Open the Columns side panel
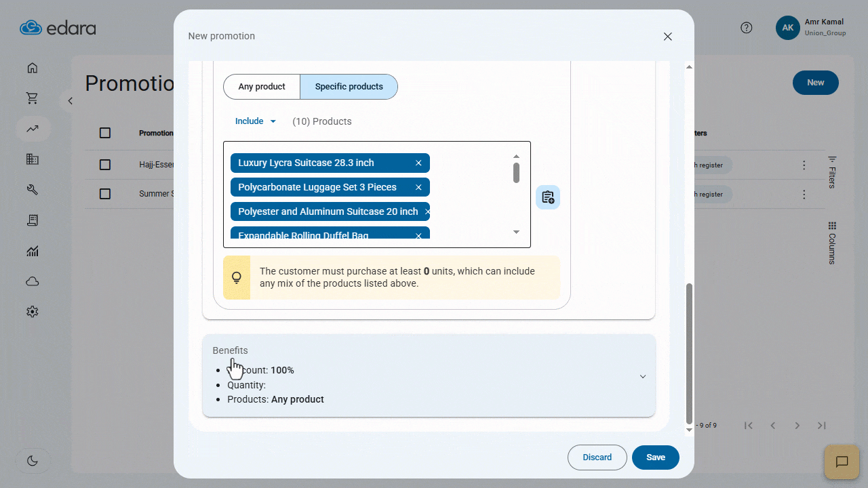The height and width of the screenshot is (488, 868). [x=832, y=243]
